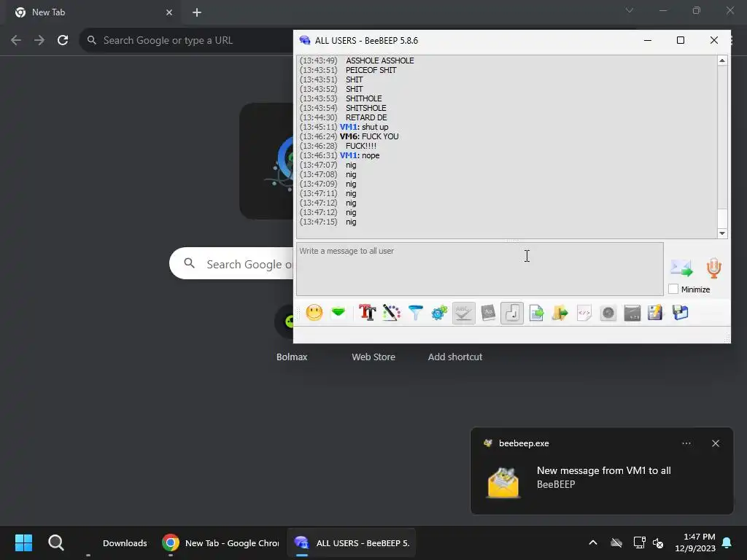
Task: Close the New Tab tab
Action: [169, 12]
